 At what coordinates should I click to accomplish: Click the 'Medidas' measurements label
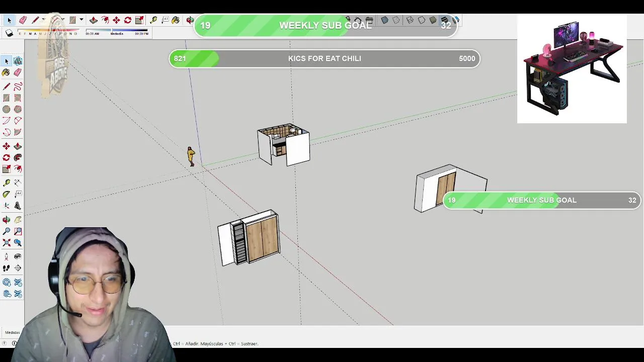(12, 332)
